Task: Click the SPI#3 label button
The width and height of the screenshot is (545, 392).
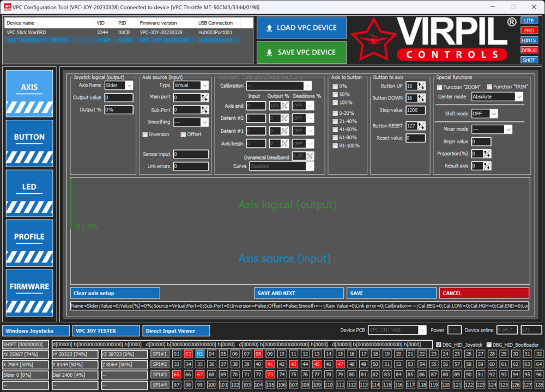Action: click(160, 375)
